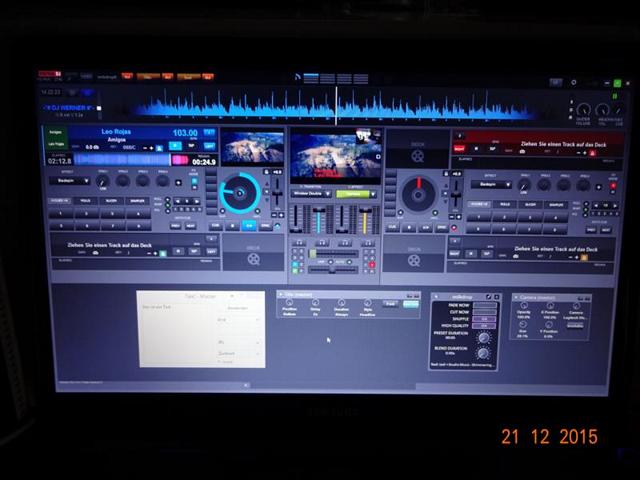This screenshot has width=640, height=480.
Task: Click the lower crossfader in the mixer
Action: pos(333,270)
